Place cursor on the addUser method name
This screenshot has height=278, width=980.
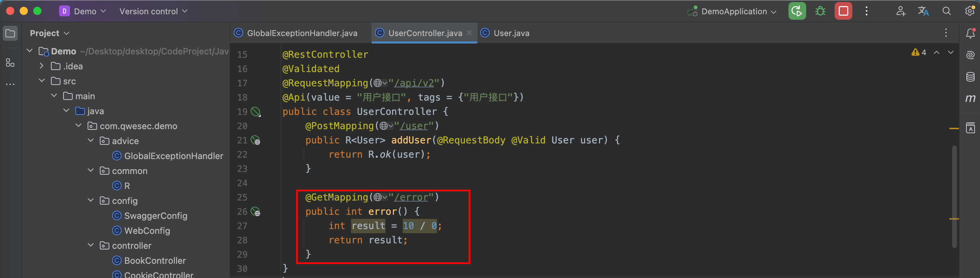[x=411, y=140]
